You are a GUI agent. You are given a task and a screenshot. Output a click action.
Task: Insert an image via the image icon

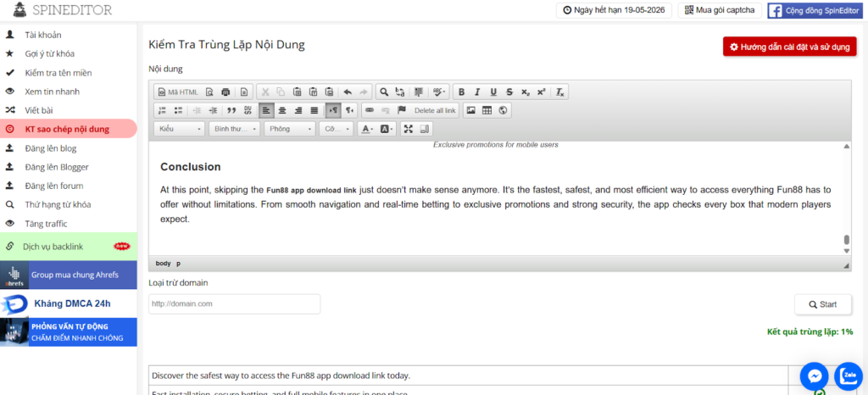point(470,110)
